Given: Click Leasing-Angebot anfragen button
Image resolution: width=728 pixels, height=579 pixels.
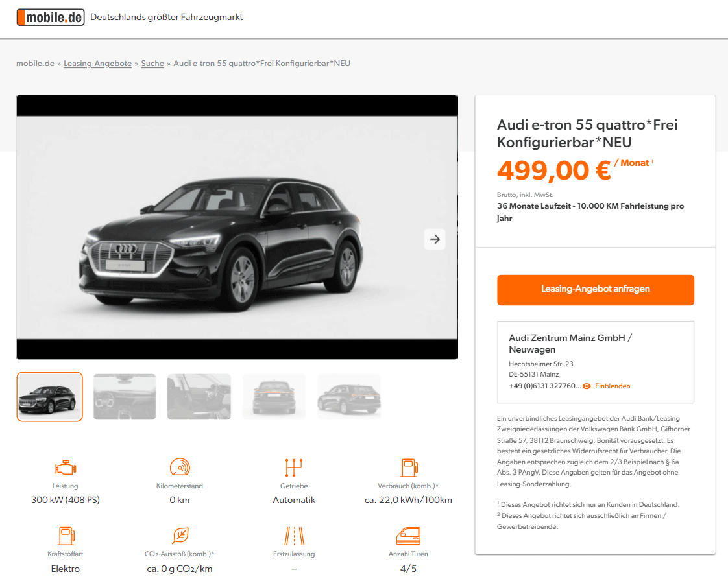Looking at the screenshot, I should pos(595,290).
